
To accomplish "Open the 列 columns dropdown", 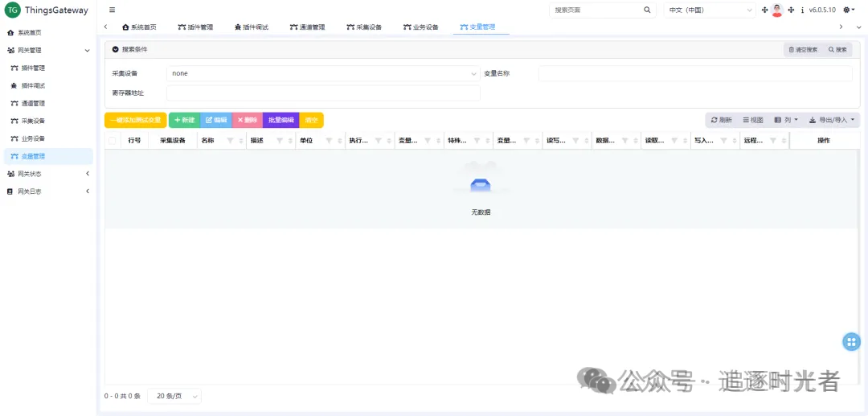I will point(786,120).
